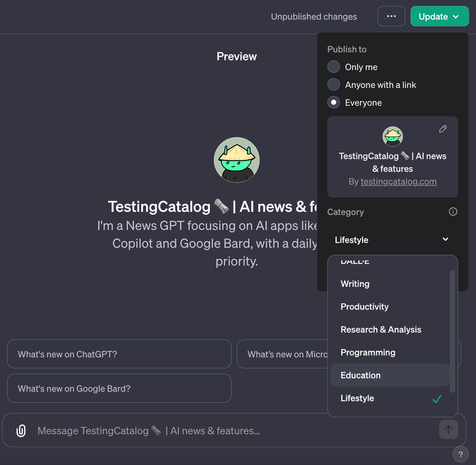Click the paperclip attachment icon
Image resolution: width=476 pixels, height=465 pixels.
coord(20,430)
